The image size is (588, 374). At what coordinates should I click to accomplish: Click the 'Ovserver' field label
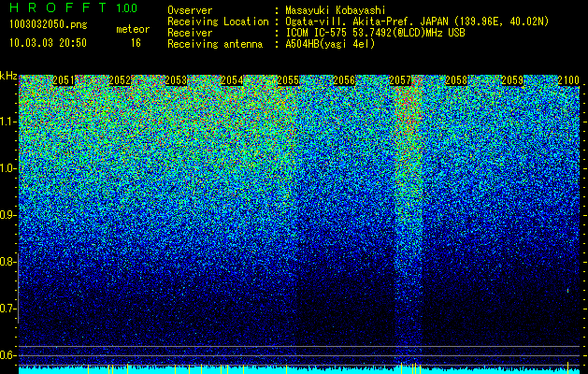click(x=190, y=10)
